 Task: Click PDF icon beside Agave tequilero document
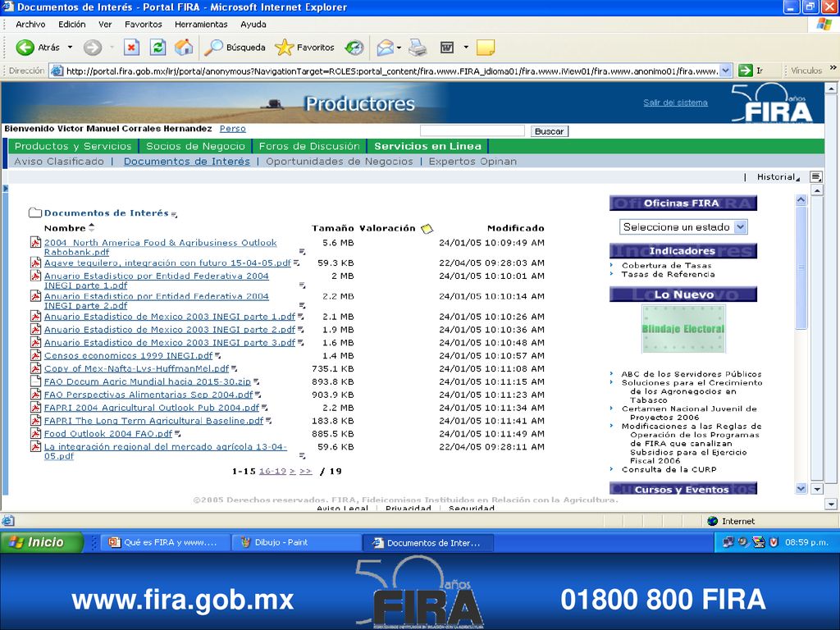35,262
